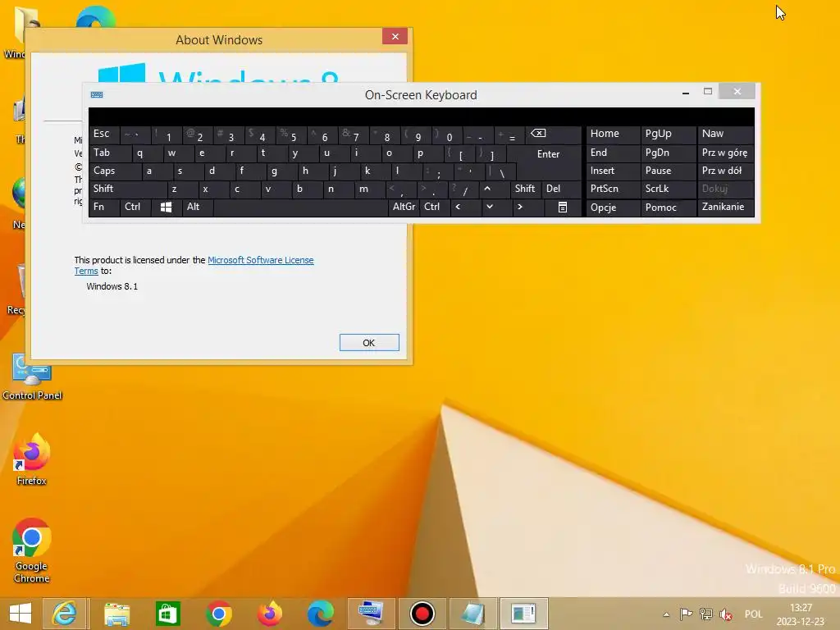Click the Backspace key on the On-Screen Keyboard

551,135
